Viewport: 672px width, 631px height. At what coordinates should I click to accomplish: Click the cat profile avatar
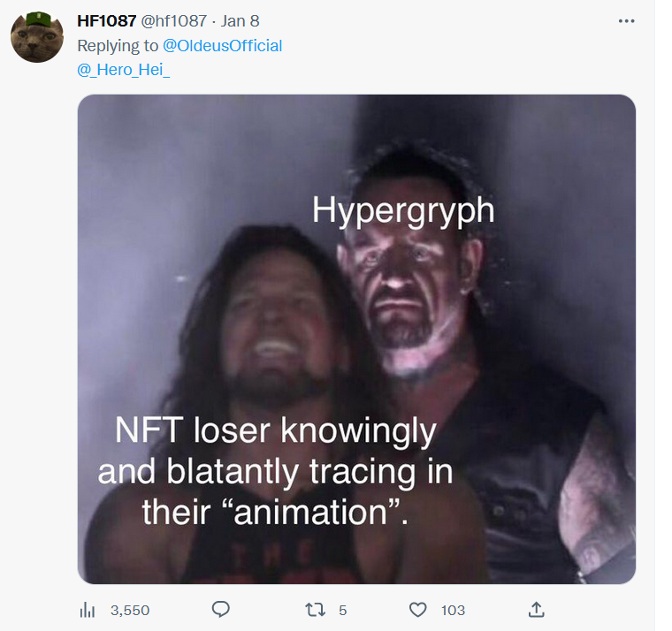coord(37,37)
